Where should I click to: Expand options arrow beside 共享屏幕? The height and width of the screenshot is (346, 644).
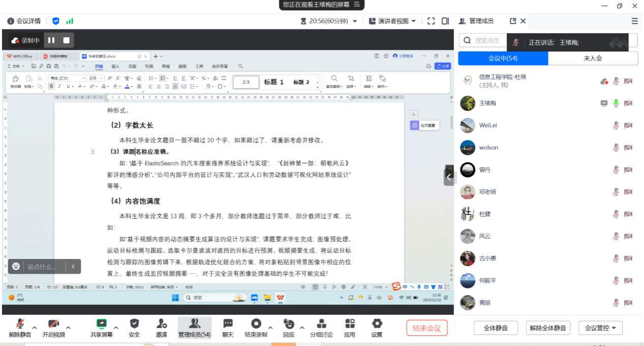[116, 327]
